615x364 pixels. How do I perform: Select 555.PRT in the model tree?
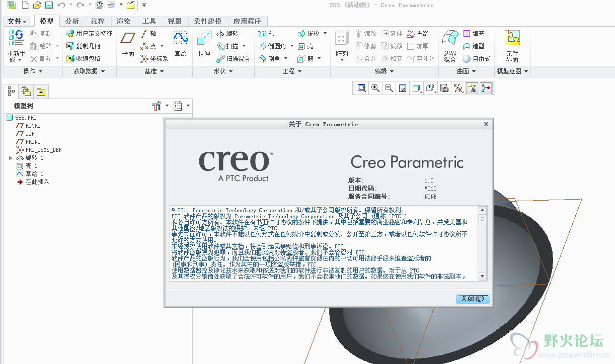[x=25, y=118]
